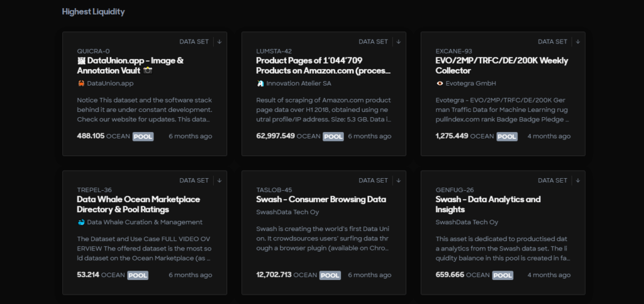Click DATA SET label on TREPEL-36 card
Image resolution: width=644 pixels, height=304 pixels.
click(x=194, y=181)
